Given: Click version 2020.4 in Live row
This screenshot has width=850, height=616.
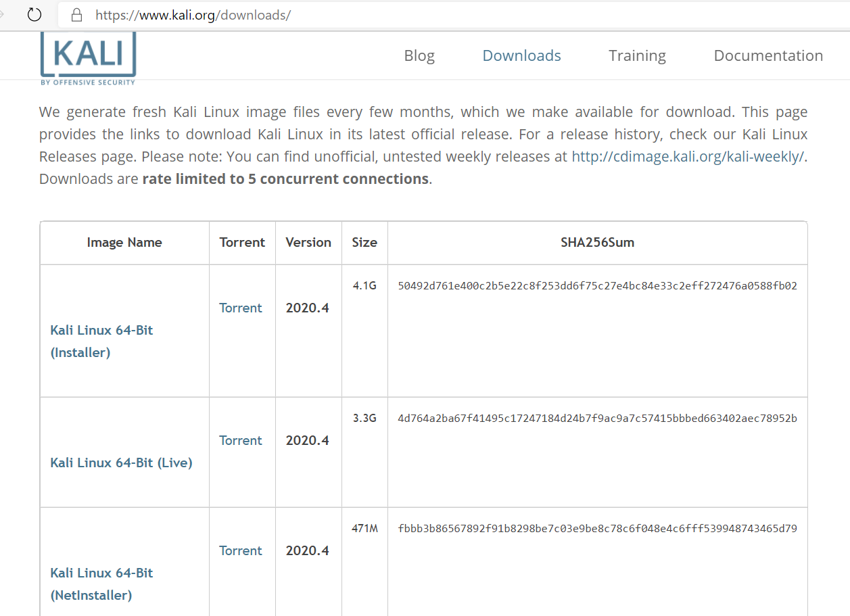Looking at the screenshot, I should tap(308, 440).
